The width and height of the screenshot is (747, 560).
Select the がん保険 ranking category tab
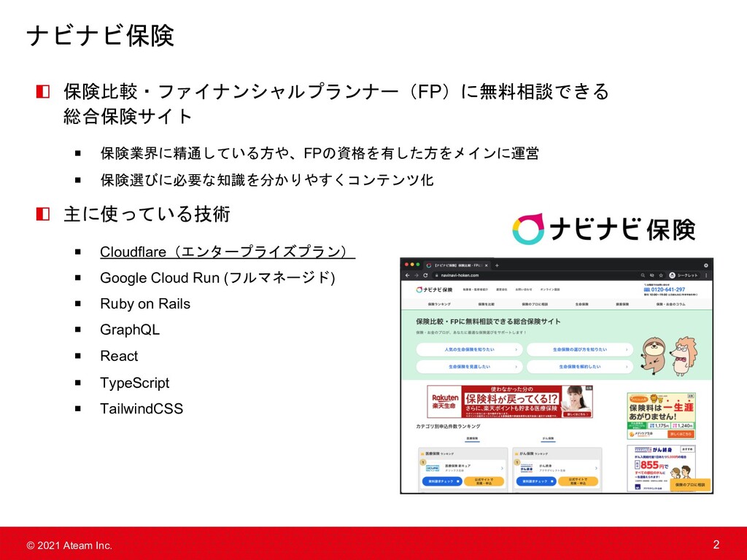(x=548, y=438)
